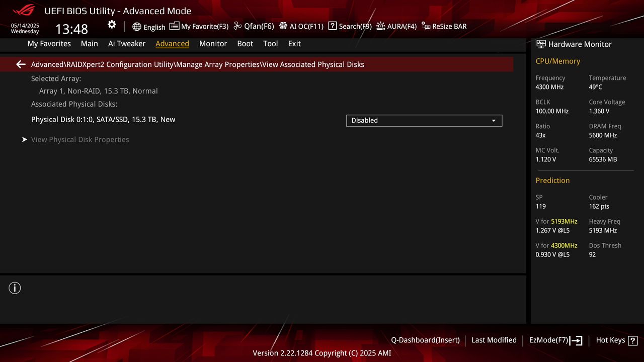Select the Advanced tab

coord(172,44)
